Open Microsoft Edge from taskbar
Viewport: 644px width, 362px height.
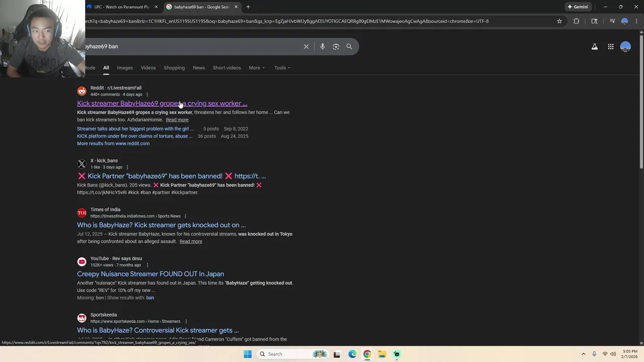pos(352,354)
